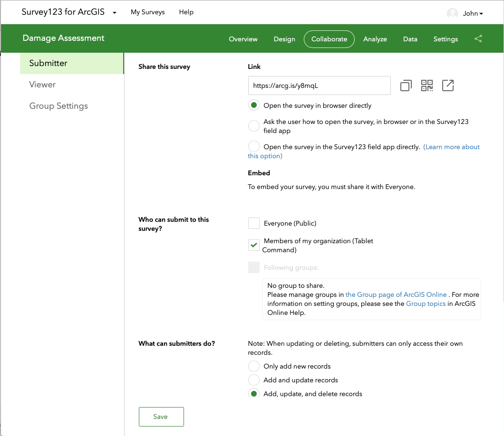504x436 pixels.
Task: Open survey link in new window
Action: [x=448, y=85]
